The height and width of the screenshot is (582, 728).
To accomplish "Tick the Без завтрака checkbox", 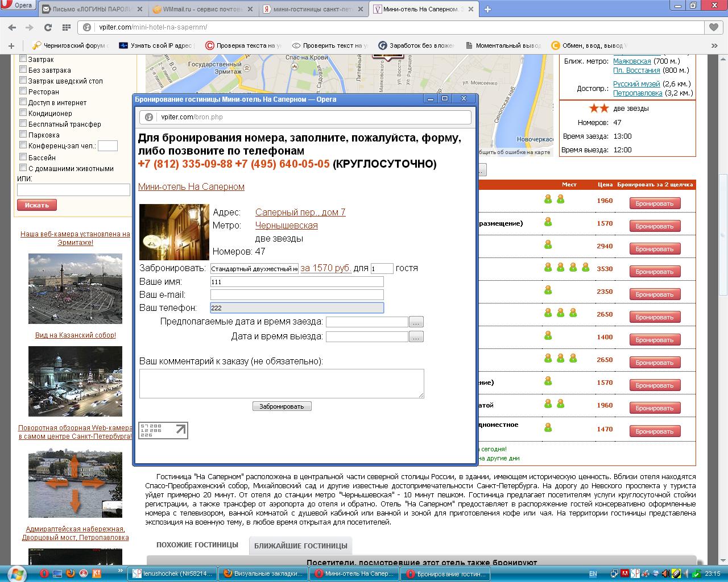I will click(23, 69).
